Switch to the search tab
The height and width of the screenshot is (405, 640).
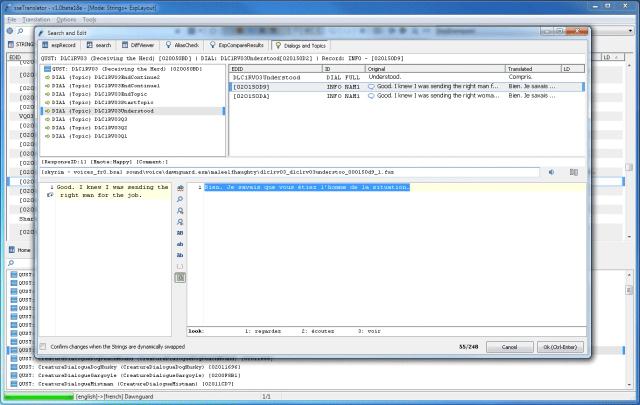pyautogui.click(x=99, y=45)
